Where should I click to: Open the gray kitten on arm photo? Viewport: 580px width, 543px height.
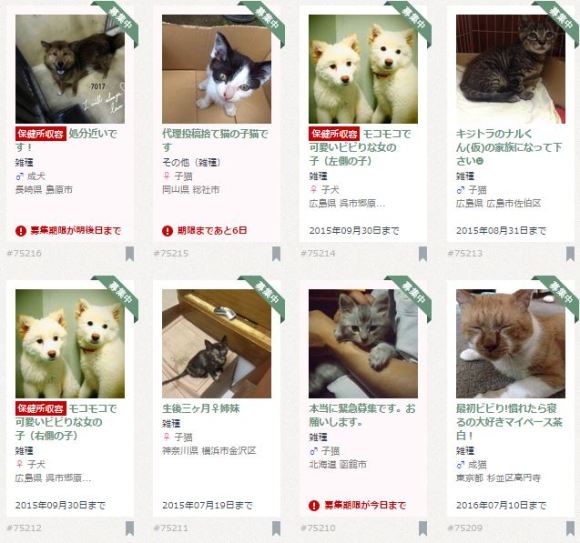click(363, 344)
